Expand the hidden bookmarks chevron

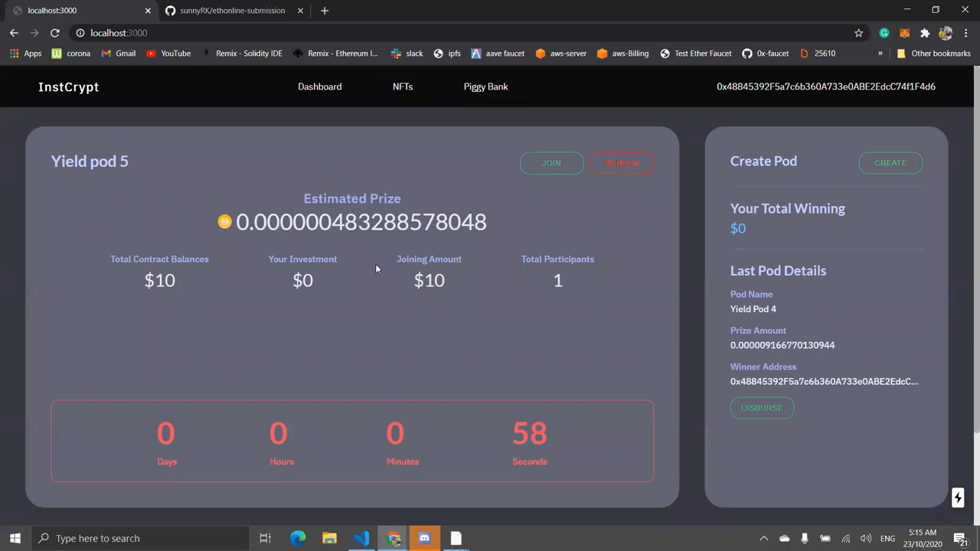(x=880, y=54)
